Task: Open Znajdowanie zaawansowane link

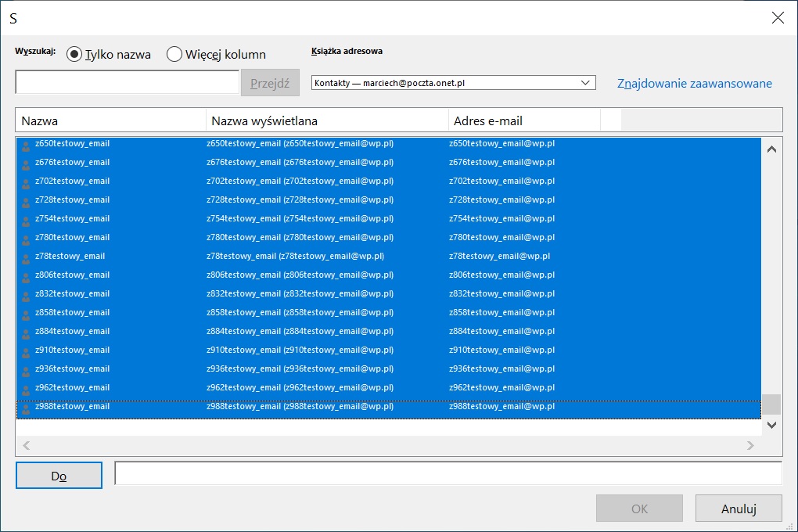Action: pos(695,83)
